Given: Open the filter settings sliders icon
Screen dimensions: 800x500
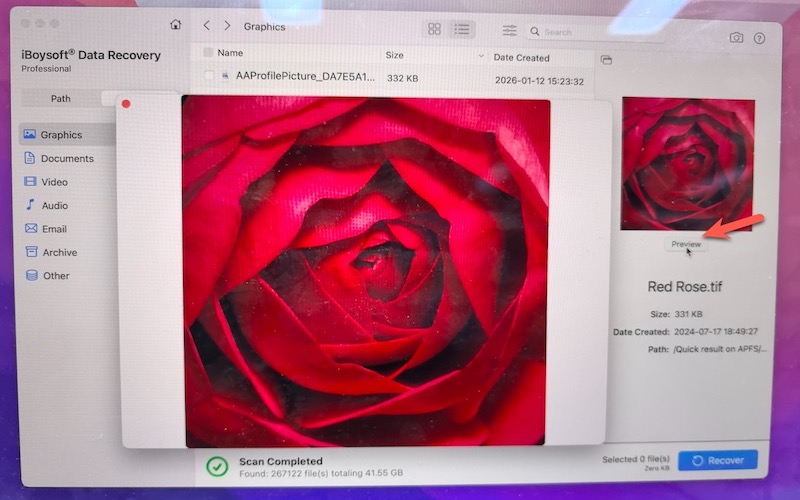Looking at the screenshot, I should [510, 31].
